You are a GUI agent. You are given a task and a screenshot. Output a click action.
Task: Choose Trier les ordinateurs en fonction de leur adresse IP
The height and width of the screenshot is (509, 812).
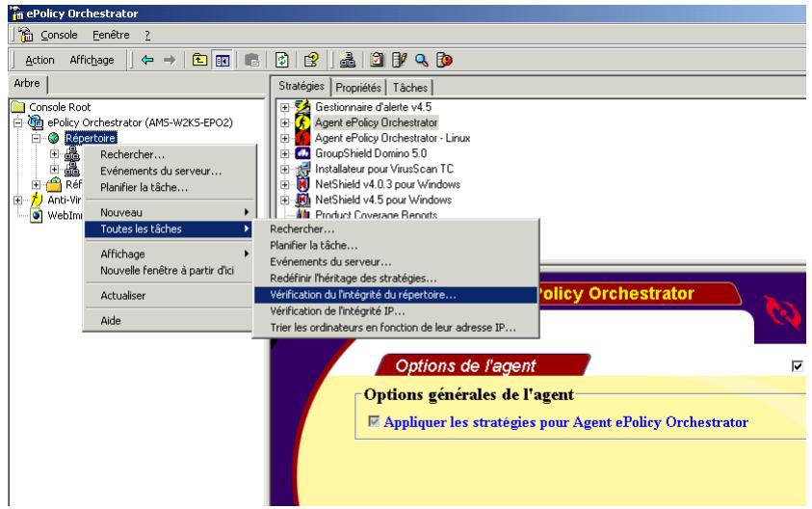pos(396,328)
